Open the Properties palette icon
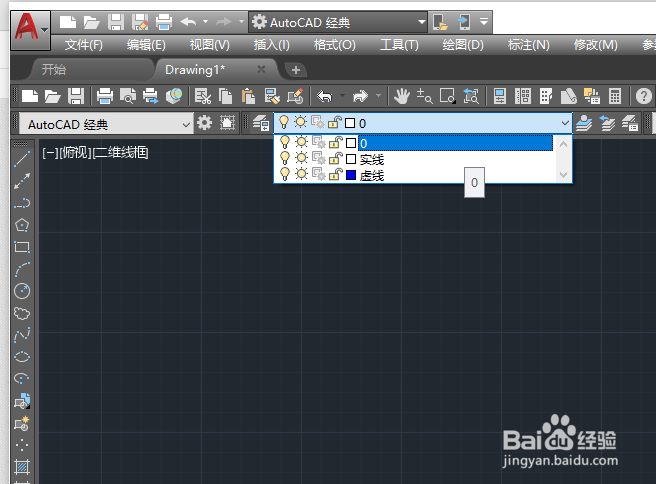 500,96
